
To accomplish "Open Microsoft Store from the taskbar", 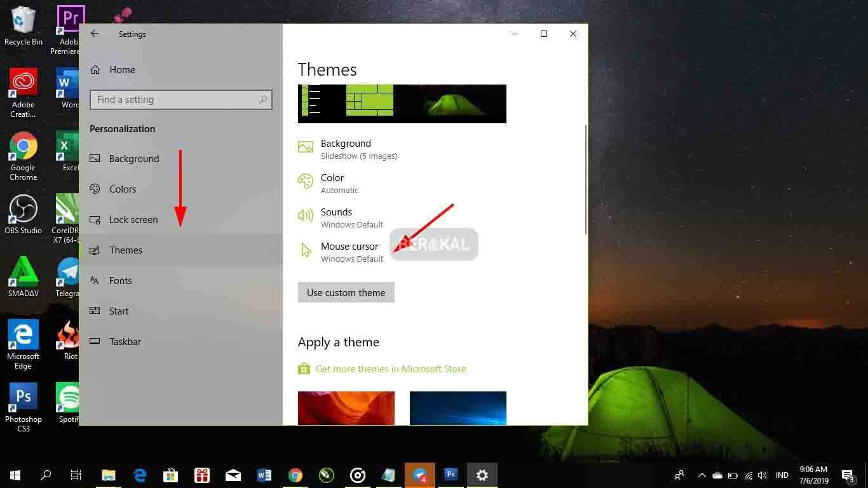I will pos(171,475).
